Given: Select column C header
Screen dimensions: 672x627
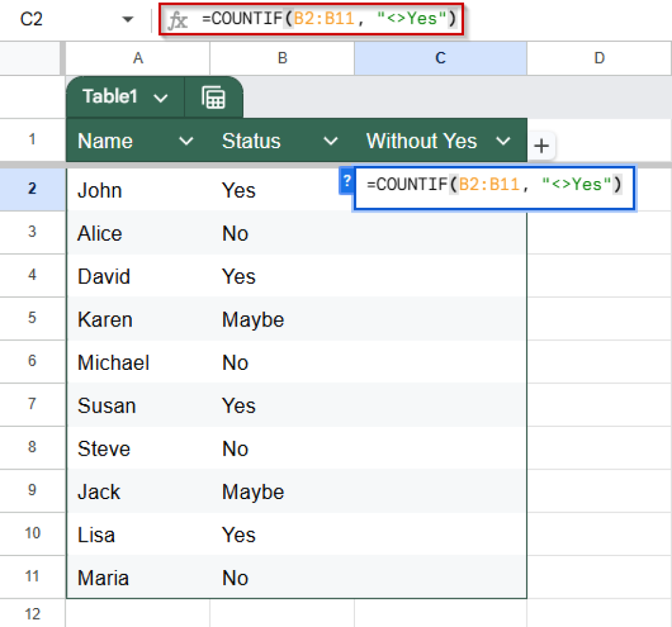Looking at the screenshot, I should click(x=440, y=58).
